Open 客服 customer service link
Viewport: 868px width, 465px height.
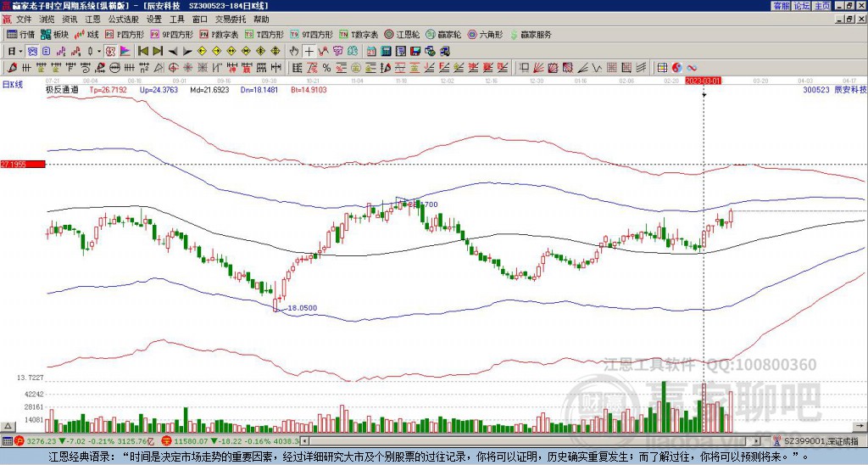coord(781,6)
